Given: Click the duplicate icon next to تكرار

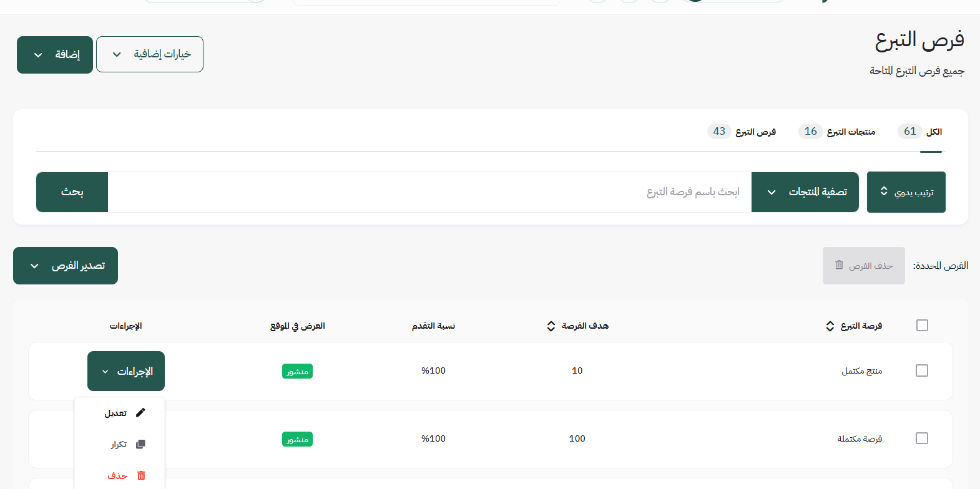Looking at the screenshot, I should click(x=140, y=444).
